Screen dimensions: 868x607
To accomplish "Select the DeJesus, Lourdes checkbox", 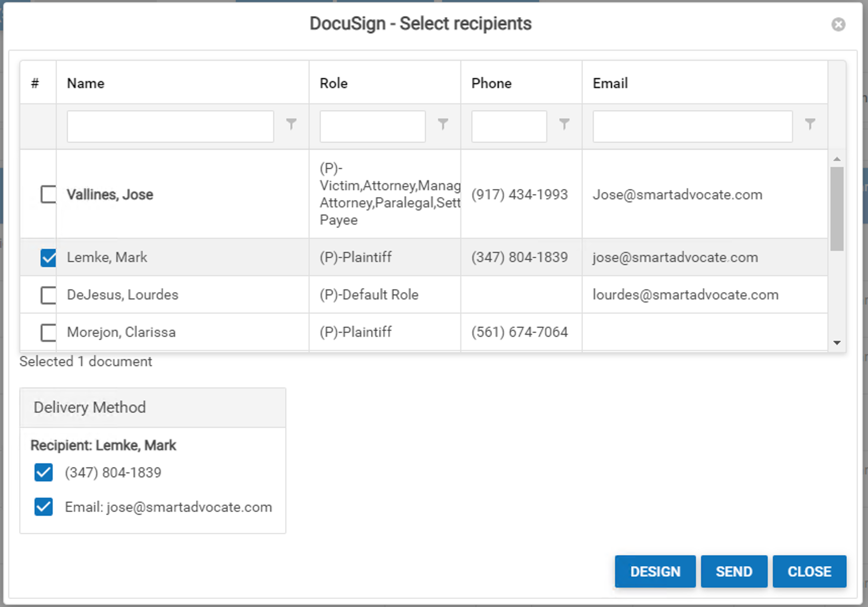I will [x=49, y=295].
